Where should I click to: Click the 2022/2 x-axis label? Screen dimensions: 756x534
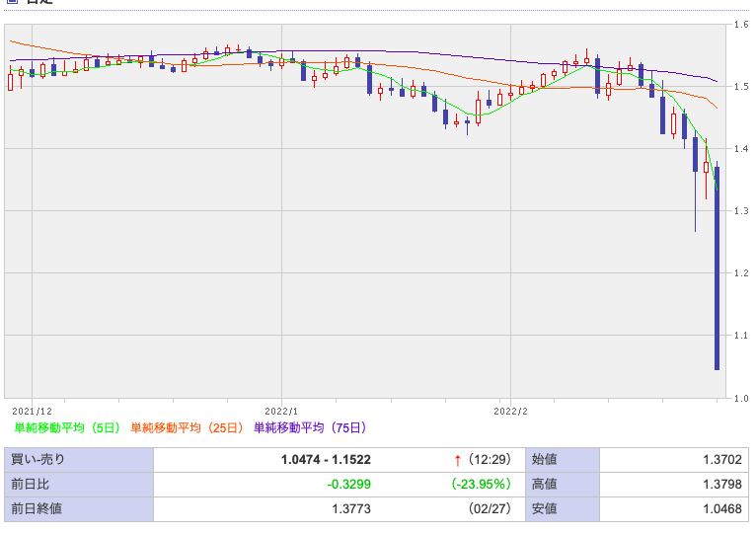point(510,412)
